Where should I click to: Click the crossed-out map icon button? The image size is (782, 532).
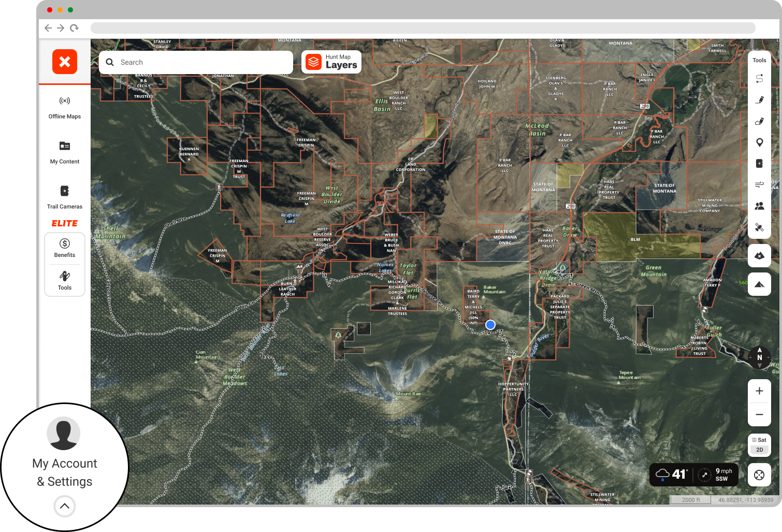[x=759, y=255]
